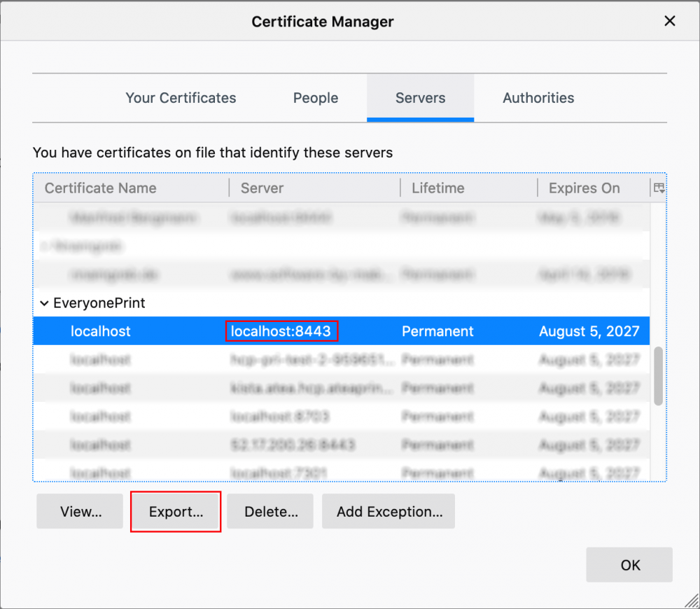The height and width of the screenshot is (609, 700).
Task: Close the Certificate Manager dialog
Action: [669, 21]
